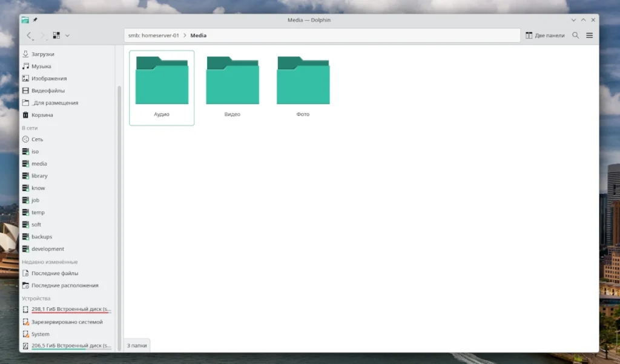Select the Аудио folder
The height and width of the screenshot is (364, 620).
(x=162, y=88)
